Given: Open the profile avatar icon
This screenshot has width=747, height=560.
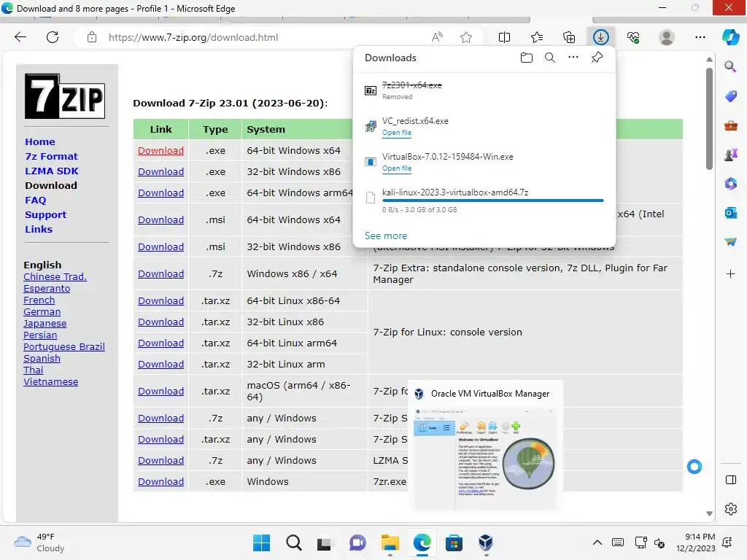Looking at the screenshot, I should [667, 37].
